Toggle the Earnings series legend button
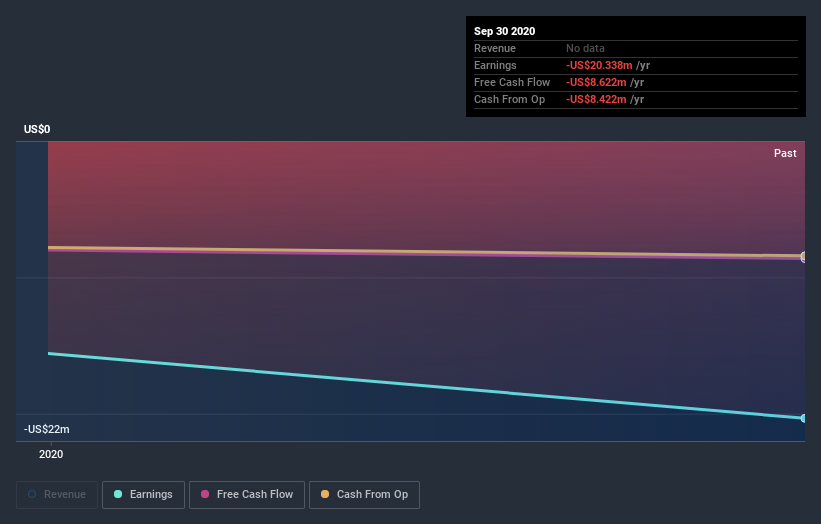The width and height of the screenshot is (821, 524). tap(143, 495)
